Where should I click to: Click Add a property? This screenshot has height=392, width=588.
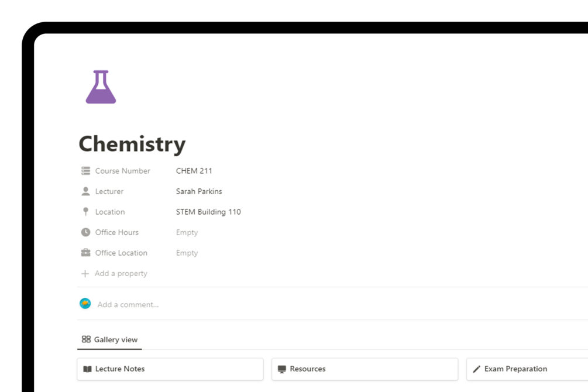click(x=121, y=274)
